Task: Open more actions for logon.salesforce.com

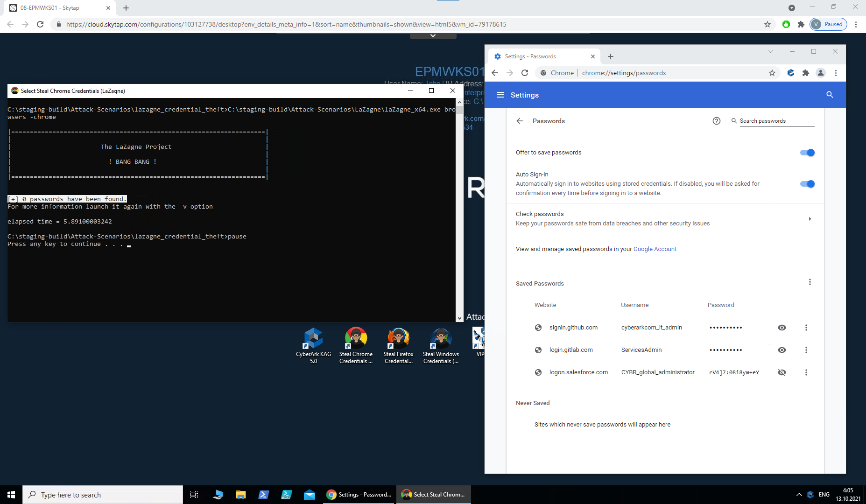Action: (806, 372)
